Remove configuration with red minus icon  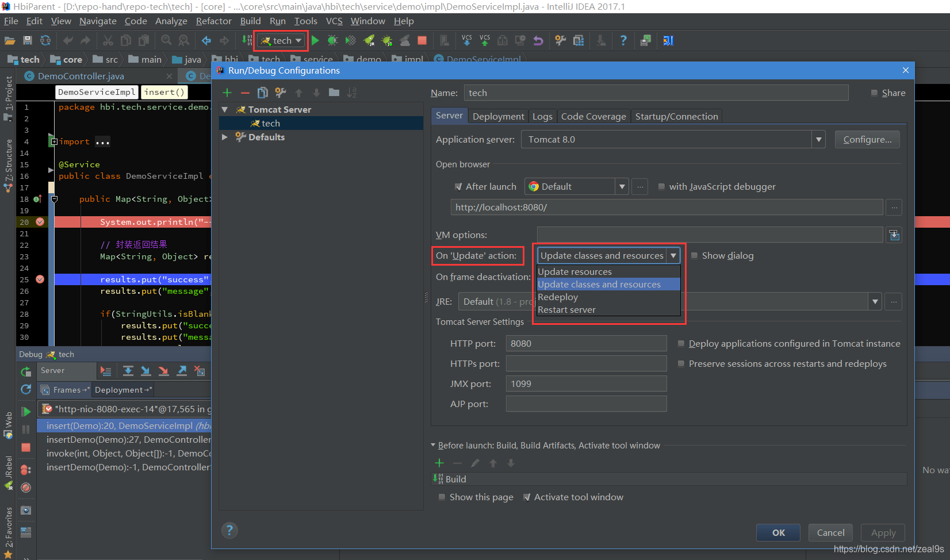245,93
